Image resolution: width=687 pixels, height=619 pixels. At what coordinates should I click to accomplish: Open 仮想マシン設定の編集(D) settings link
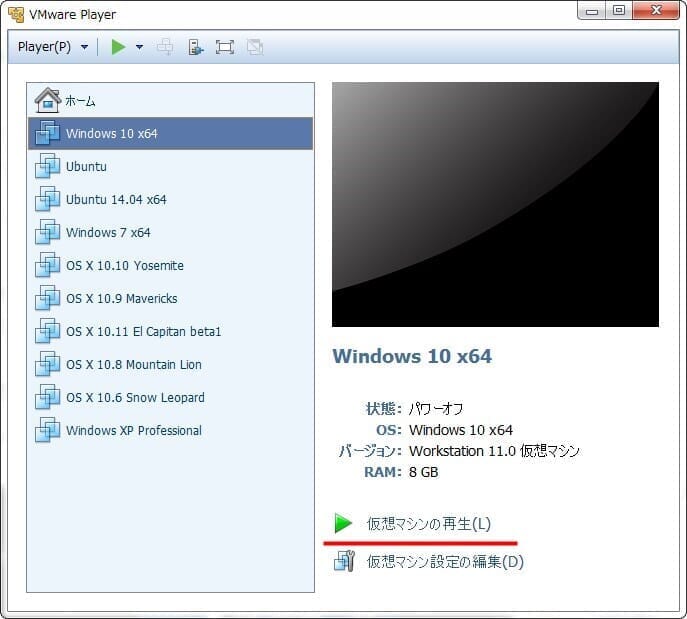click(x=444, y=562)
